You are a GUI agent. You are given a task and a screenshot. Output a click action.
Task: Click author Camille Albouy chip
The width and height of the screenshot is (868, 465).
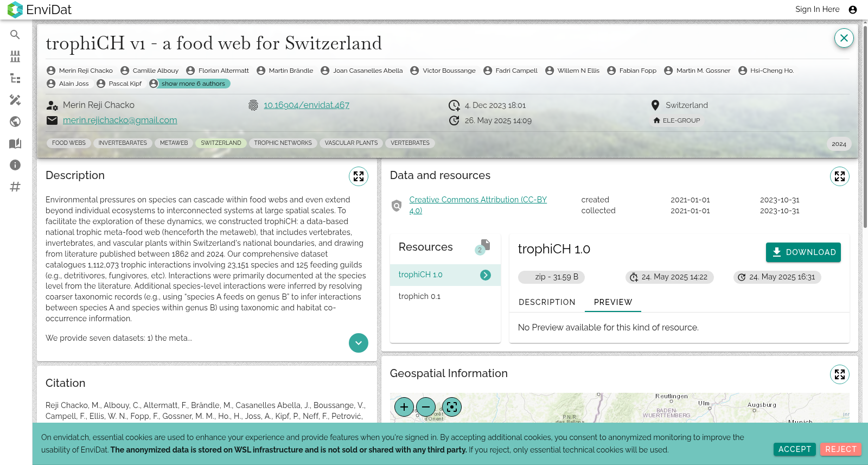150,71
